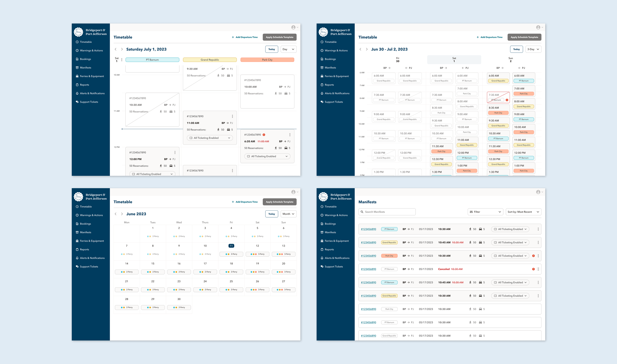
Task: Click the search icon in Search Manifests
Action: click(x=362, y=212)
